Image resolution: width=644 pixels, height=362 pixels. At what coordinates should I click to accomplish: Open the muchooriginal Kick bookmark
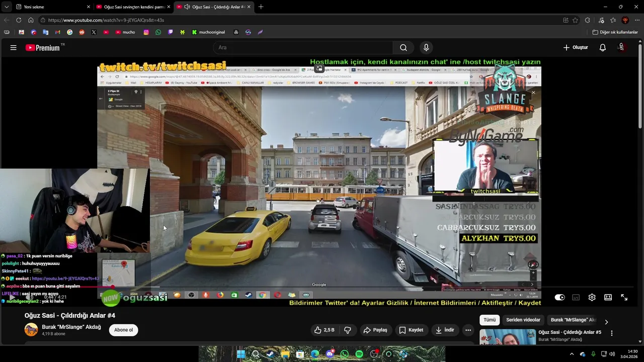[208, 32]
